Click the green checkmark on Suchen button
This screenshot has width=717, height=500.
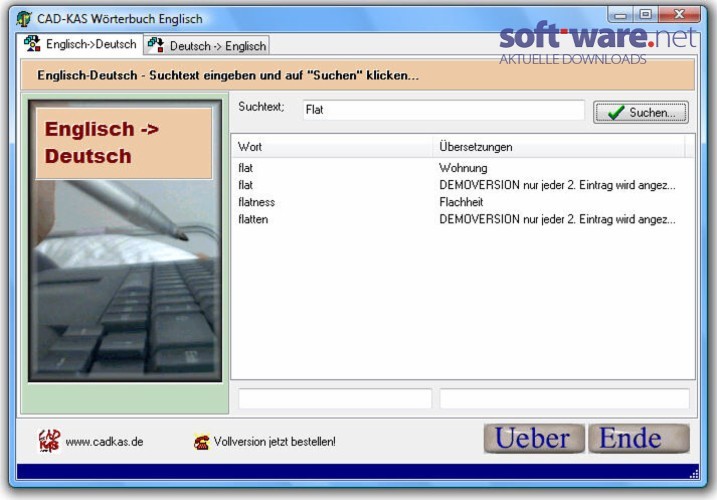616,112
